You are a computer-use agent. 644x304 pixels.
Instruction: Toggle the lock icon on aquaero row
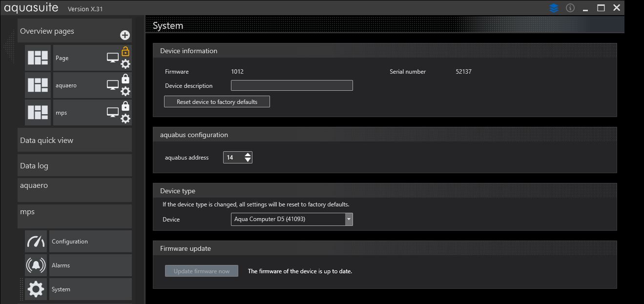click(x=125, y=79)
